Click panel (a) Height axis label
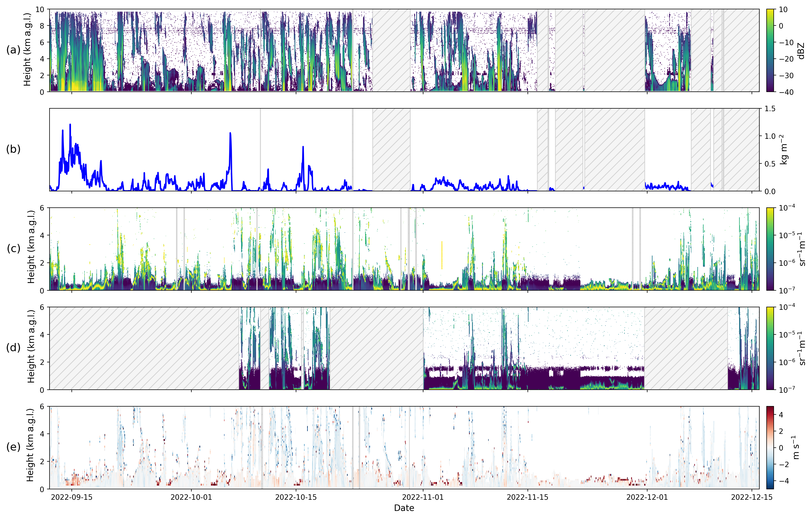This screenshot has height=518, width=812. [27, 50]
